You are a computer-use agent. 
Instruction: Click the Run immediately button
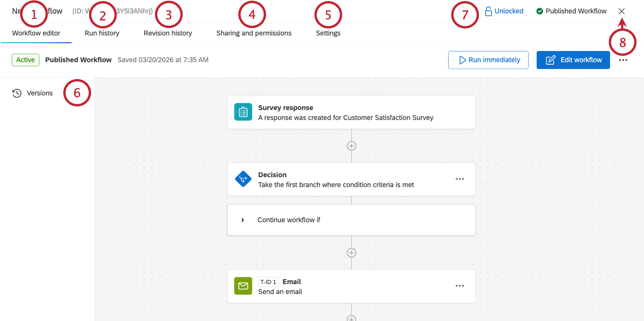pos(488,60)
